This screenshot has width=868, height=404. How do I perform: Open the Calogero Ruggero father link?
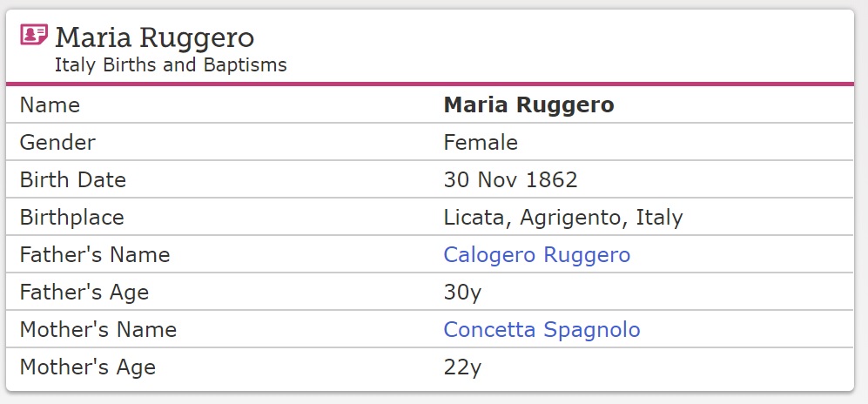pyautogui.click(x=536, y=255)
